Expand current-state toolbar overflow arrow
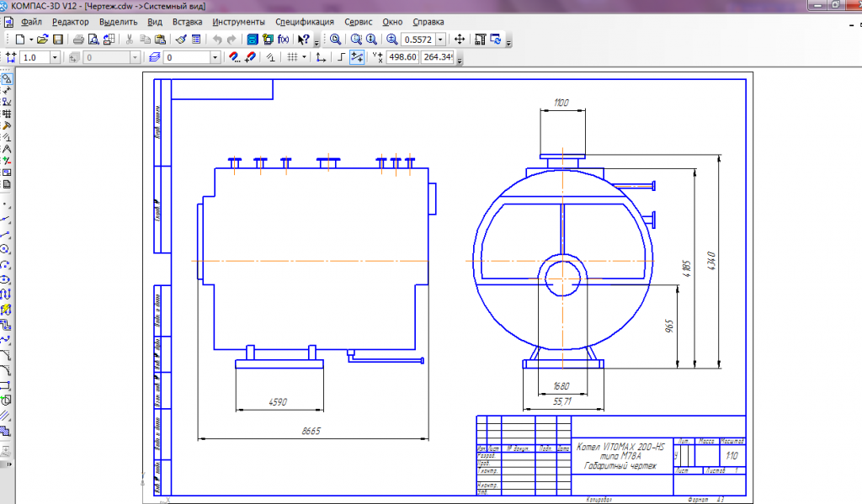 [460, 59]
